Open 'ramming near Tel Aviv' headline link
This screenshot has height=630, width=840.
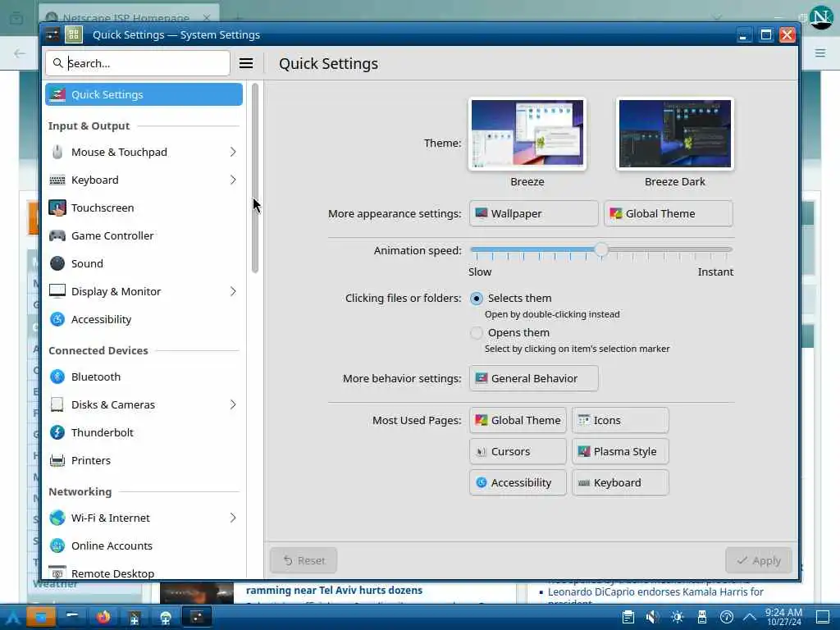pyautogui.click(x=334, y=591)
